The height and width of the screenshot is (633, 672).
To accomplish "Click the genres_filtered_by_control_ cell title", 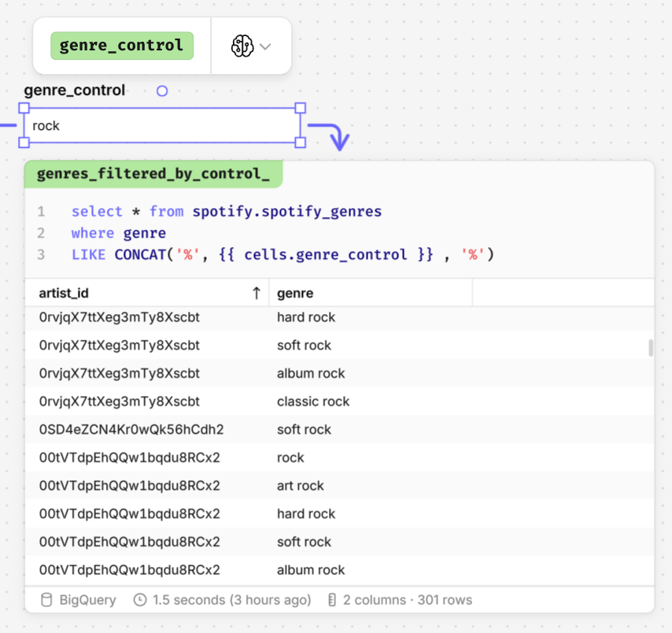I will pos(153,174).
